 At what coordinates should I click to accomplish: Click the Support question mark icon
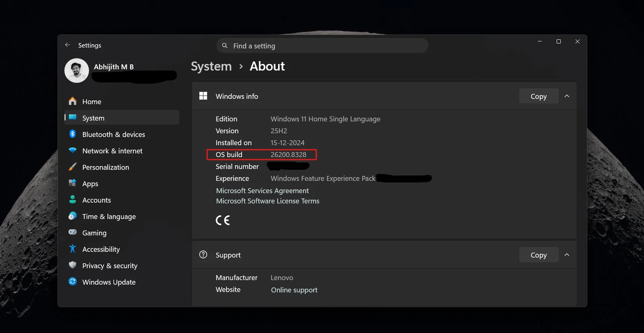(x=203, y=255)
